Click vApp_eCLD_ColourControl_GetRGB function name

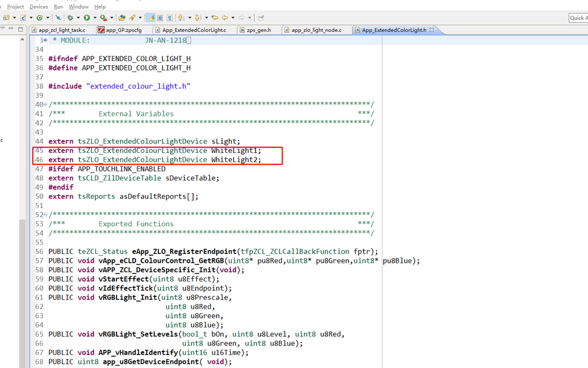[x=161, y=260]
